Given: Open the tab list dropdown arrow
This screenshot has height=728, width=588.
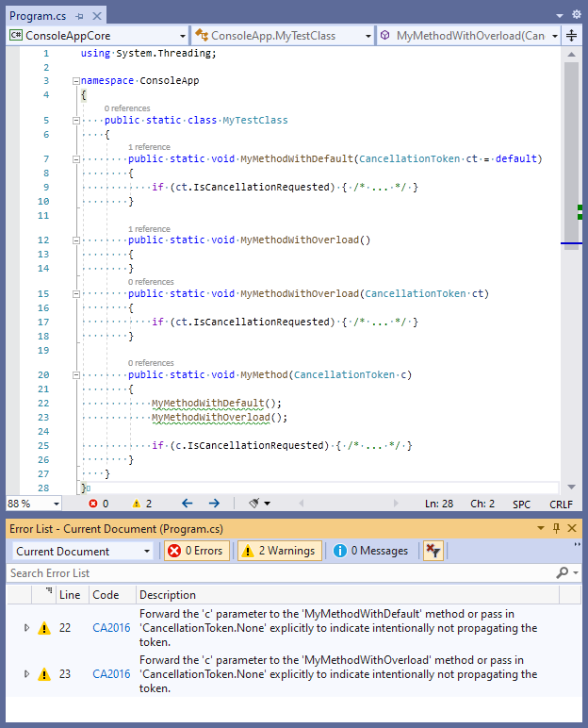Looking at the screenshot, I should (x=560, y=16).
